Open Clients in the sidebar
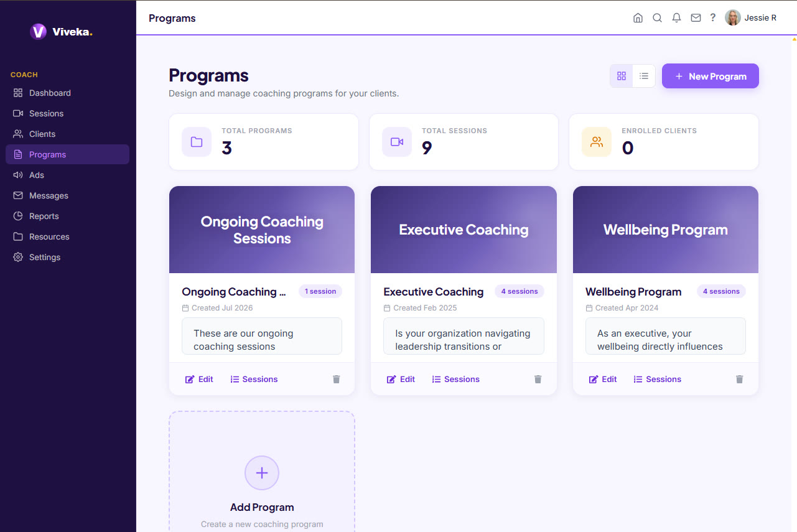797x532 pixels. 67,134
